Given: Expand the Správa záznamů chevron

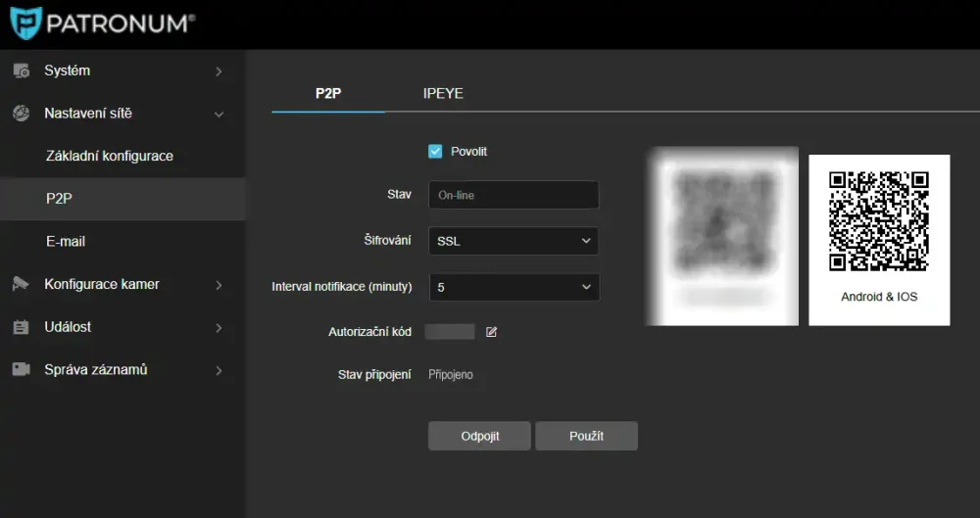Looking at the screenshot, I should [x=219, y=370].
